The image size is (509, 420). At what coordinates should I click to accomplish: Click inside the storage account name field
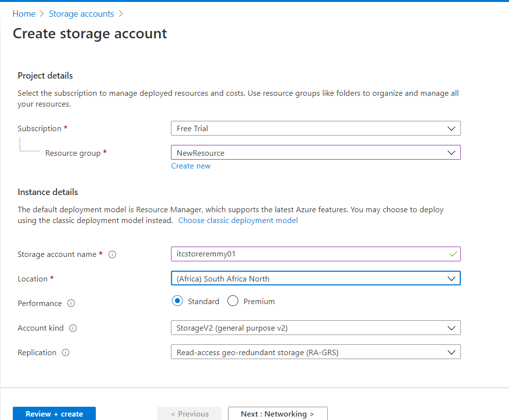[x=295, y=254]
